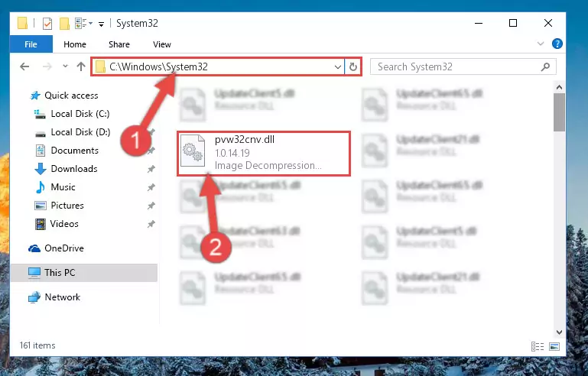588x376 pixels.
Task: Select Network in navigation pane
Action: click(54, 297)
